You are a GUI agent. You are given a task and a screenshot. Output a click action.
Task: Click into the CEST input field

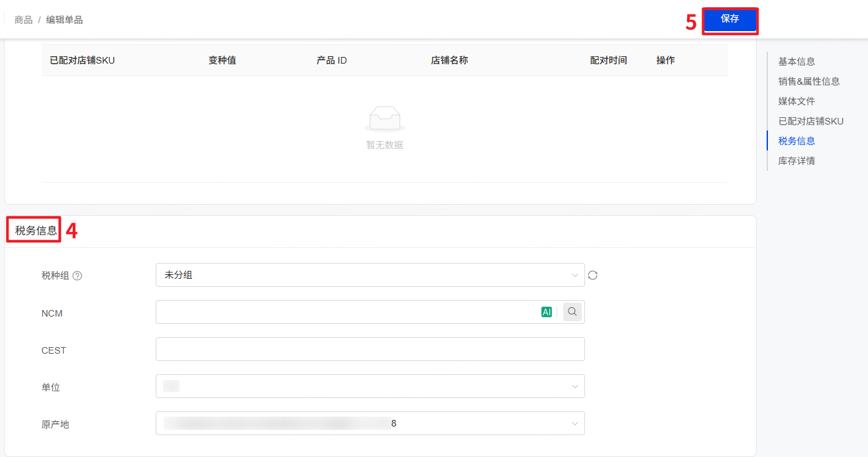tap(370, 349)
